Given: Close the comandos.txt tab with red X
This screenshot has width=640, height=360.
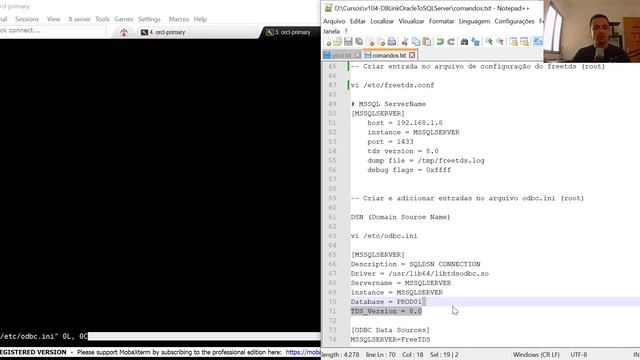Looking at the screenshot, I should 412,55.
